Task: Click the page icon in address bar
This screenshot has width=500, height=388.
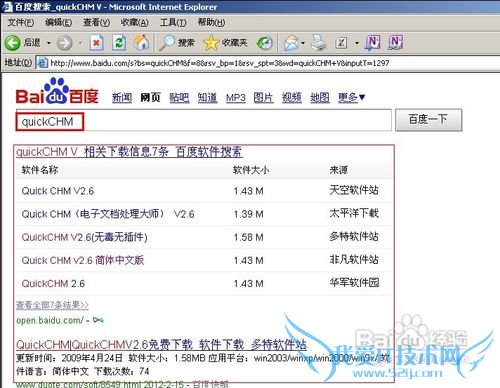Action: click(x=42, y=63)
